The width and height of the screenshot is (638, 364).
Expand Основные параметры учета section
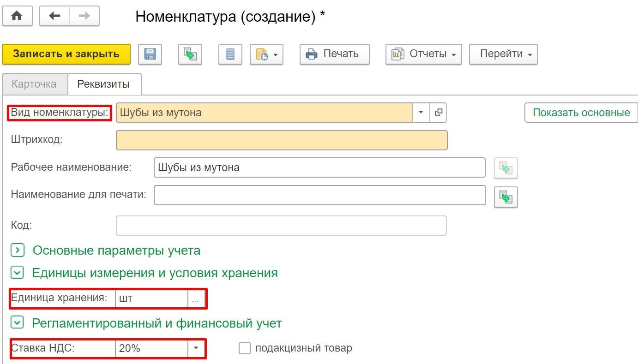pos(17,251)
